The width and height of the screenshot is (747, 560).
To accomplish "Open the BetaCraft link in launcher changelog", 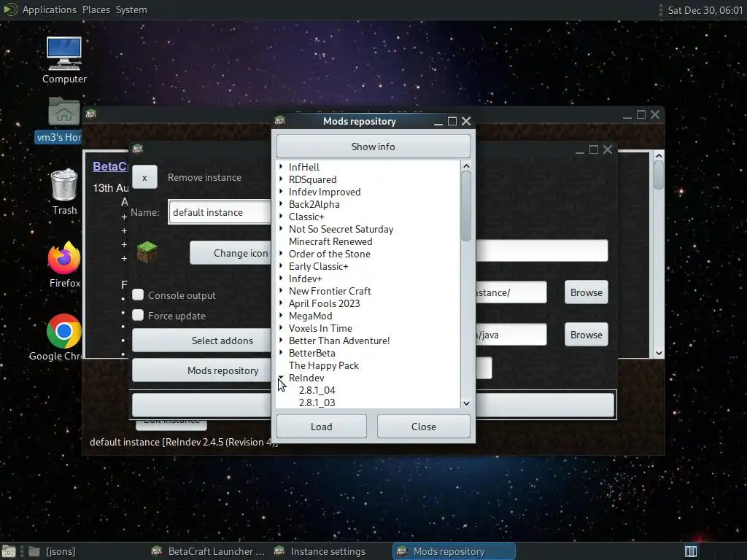I will tap(111, 167).
